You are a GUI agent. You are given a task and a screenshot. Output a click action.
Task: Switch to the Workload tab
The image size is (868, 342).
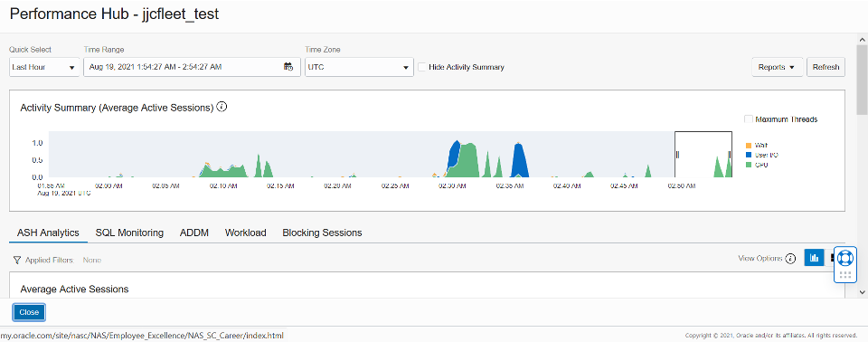pos(245,233)
